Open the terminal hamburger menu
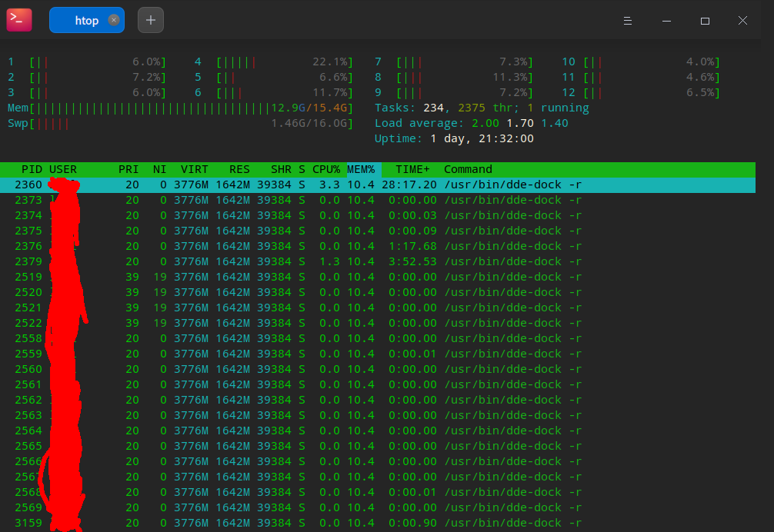This screenshot has height=532, width=774. 627,21
